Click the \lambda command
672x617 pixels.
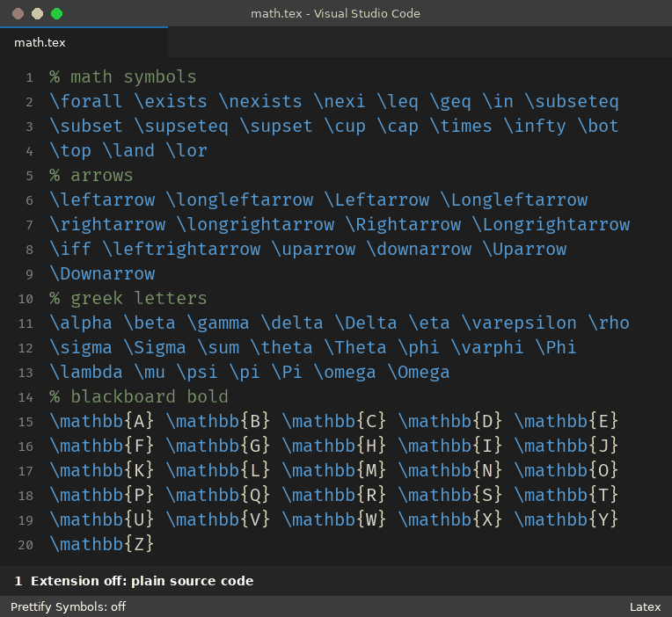86,373
